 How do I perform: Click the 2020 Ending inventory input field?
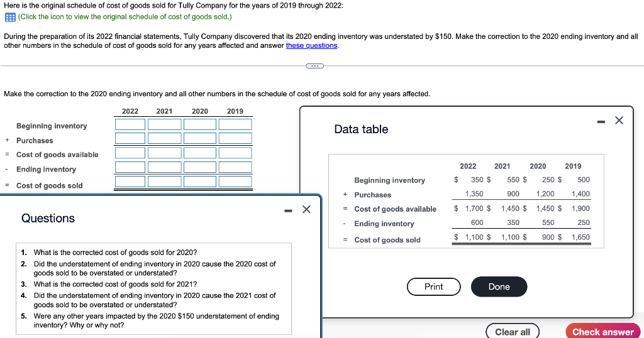click(199, 167)
